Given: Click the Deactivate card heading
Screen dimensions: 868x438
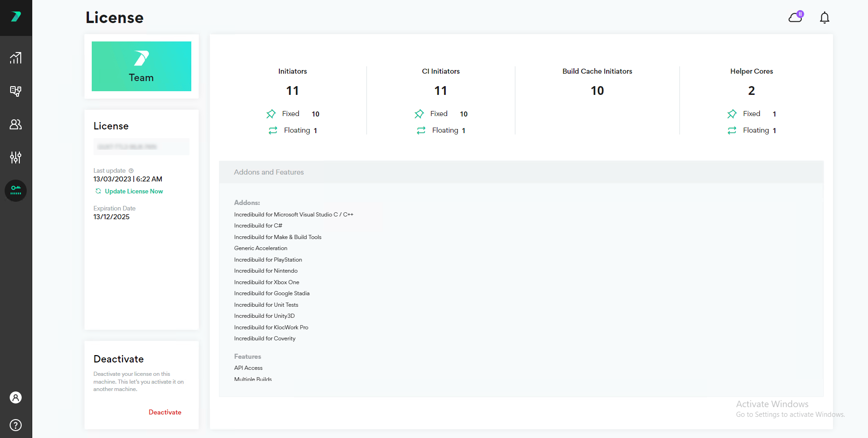Looking at the screenshot, I should 118,359.
